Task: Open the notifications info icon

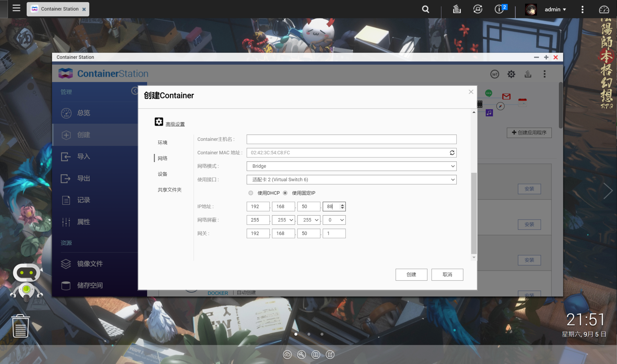Action: (499, 9)
